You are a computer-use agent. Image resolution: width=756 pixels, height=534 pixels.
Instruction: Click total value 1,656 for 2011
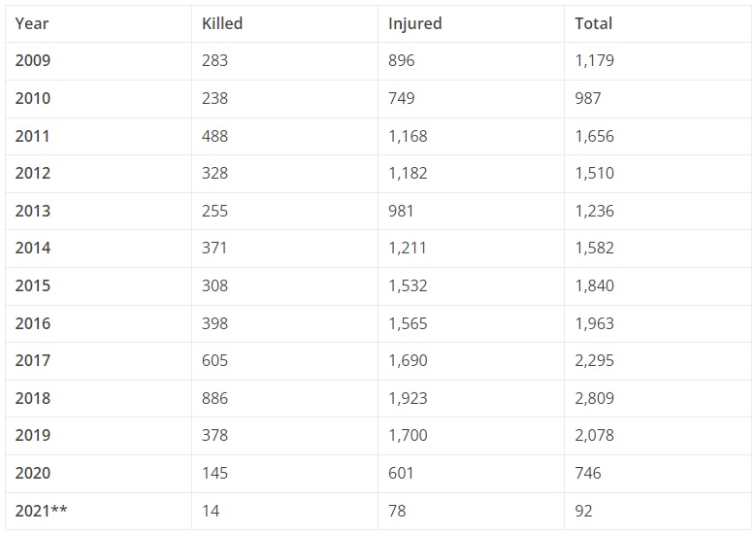coord(595,137)
